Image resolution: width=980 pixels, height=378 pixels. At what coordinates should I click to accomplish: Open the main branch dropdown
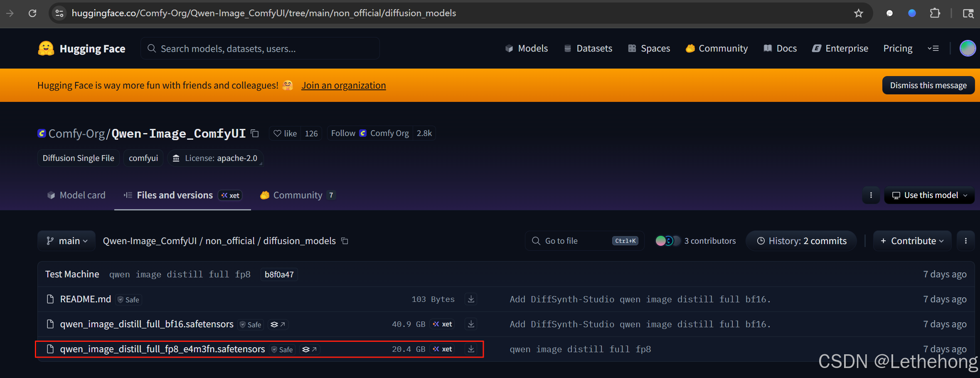coord(66,241)
